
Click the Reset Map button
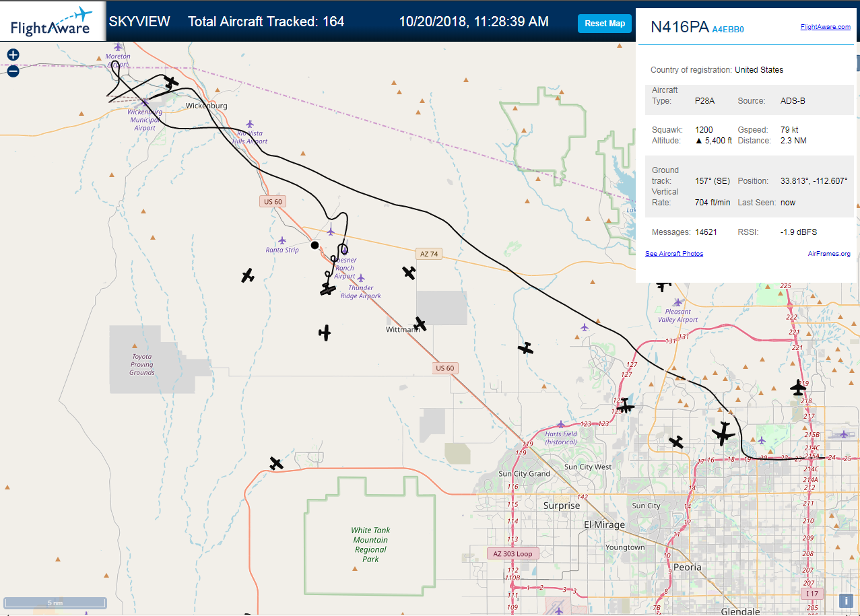(605, 24)
